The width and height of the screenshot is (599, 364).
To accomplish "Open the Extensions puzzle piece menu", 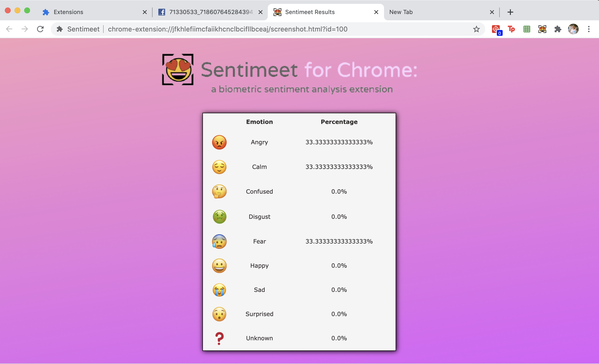I will click(558, 29).
